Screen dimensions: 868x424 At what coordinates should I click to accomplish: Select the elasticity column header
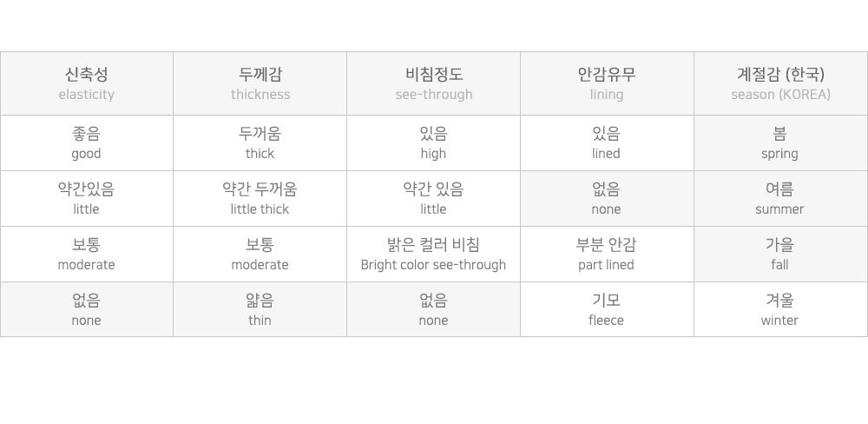pyautogui.click(x=86, y=83)
